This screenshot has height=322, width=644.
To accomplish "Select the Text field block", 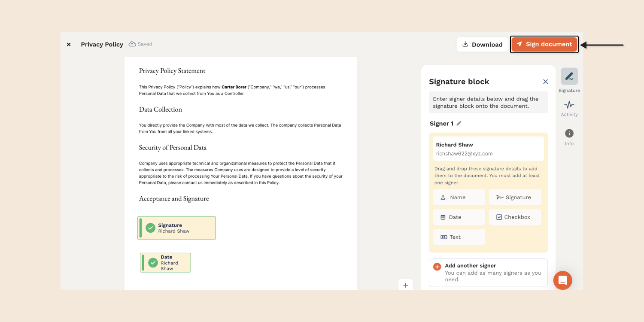I will click(x=459, y=237).
